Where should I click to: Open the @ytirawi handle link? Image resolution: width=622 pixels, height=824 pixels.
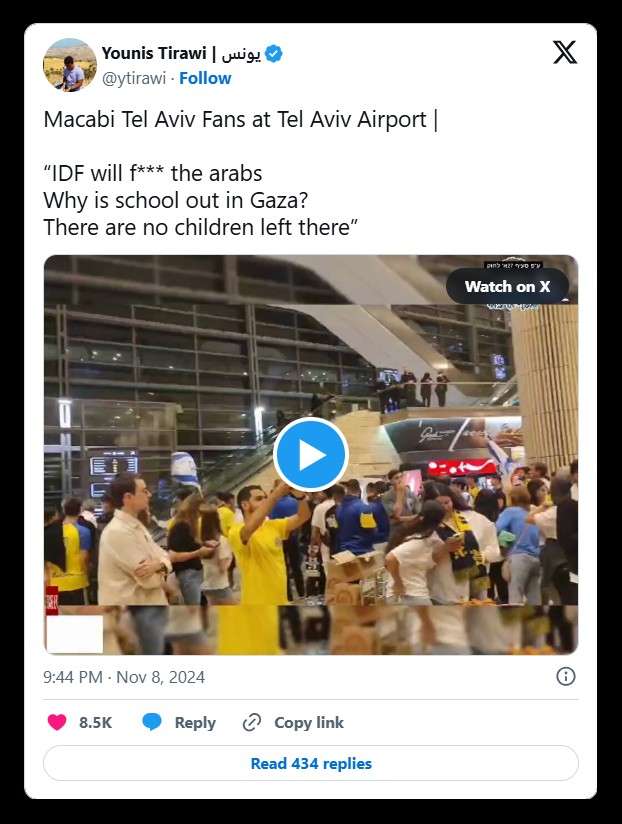click(x=134, y=78)
